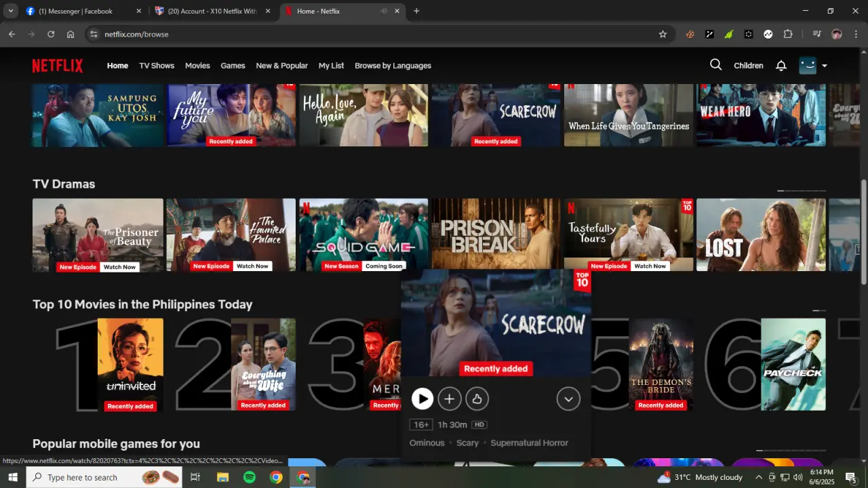Image resolution: width=868 pixels, height=488 pixels.
Task: Open Lost thumbnail
Action: [761, 235]
